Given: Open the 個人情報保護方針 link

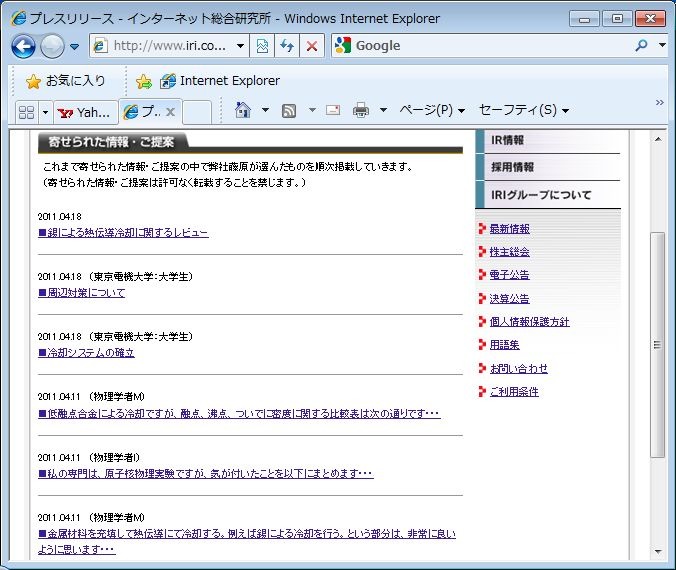Looking at the screenshot, I should pyautogui.click(x=529, y=322).
